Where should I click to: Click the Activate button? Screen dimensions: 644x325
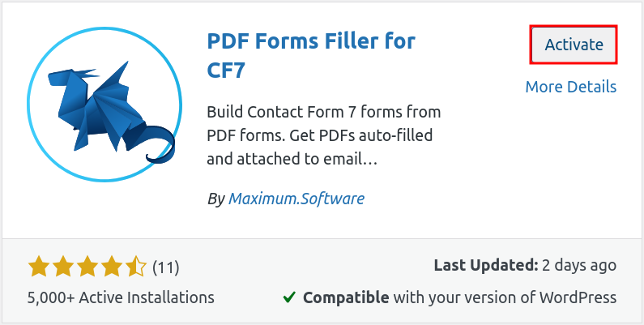574,45
